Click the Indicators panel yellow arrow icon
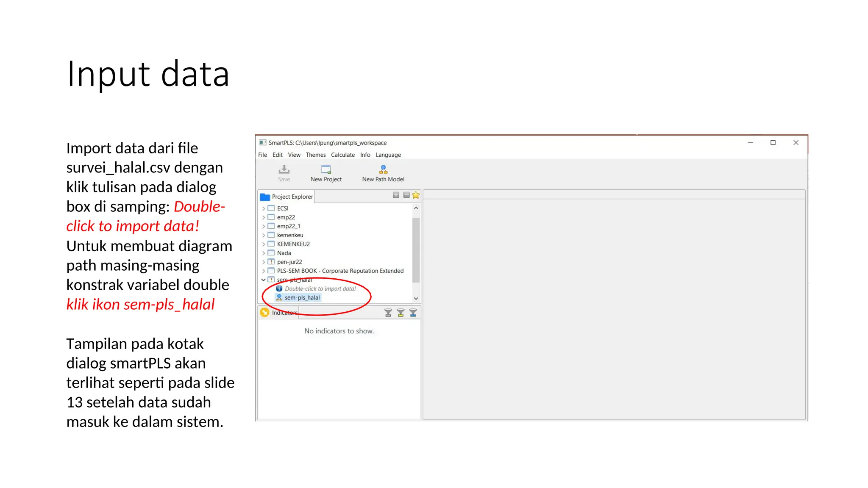868x488 pixels. coord(264,313)
